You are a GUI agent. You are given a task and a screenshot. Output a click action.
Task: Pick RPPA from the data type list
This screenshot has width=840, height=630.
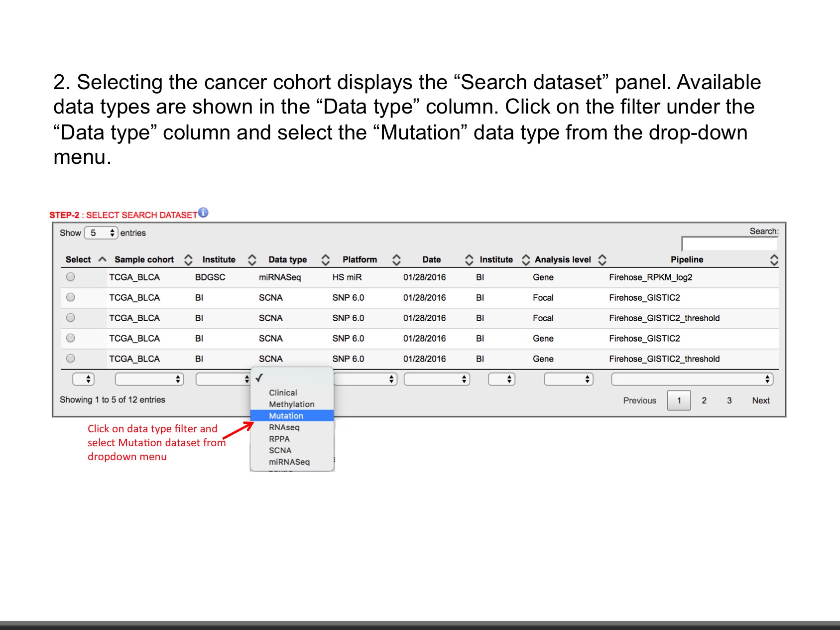coord(279,439)
